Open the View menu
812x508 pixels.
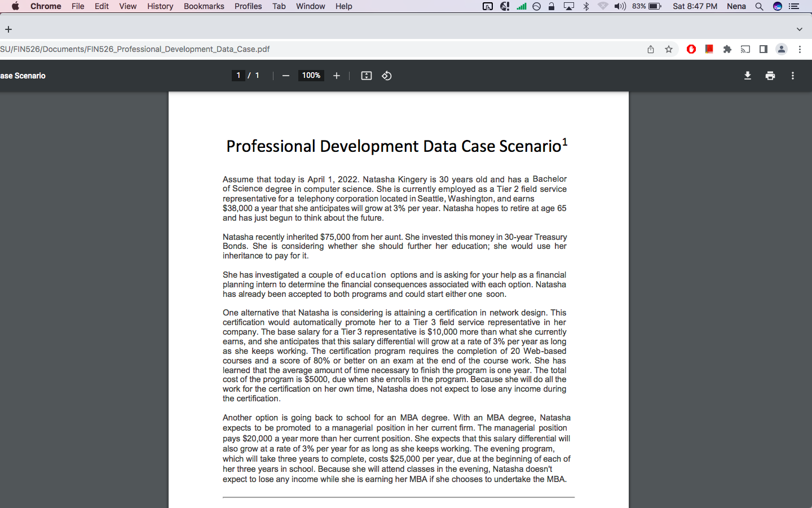[x=128, y=6]
